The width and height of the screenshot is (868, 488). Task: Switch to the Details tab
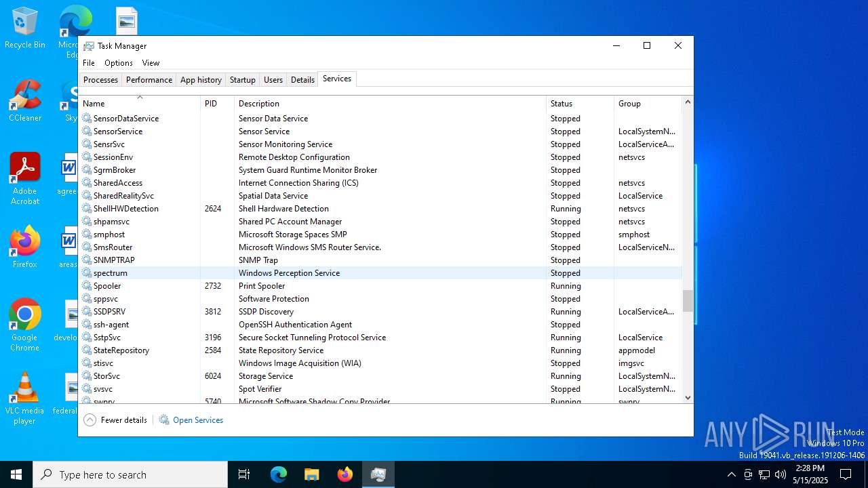[x=302, y=80]
